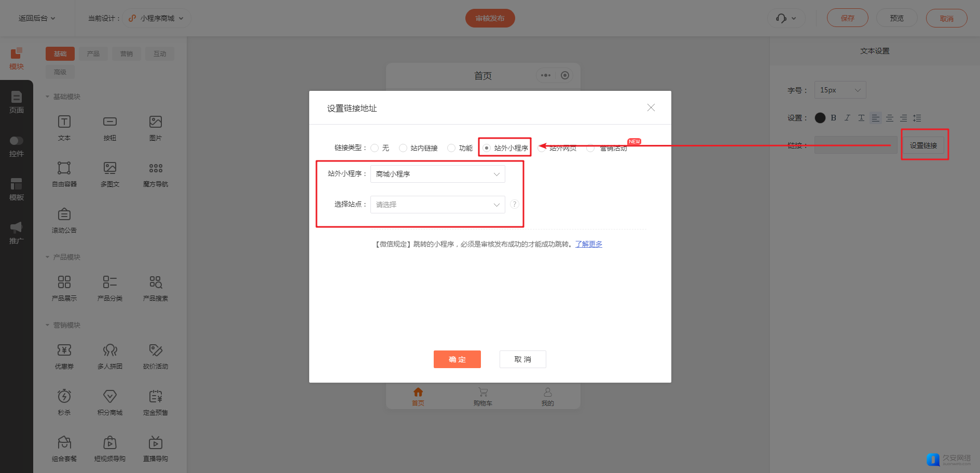The width and height of the screenshot is (980, 473).
Task: Choose the 优惠券 coupon module icon
Action: pyautogui.click(x=64, y=351)
